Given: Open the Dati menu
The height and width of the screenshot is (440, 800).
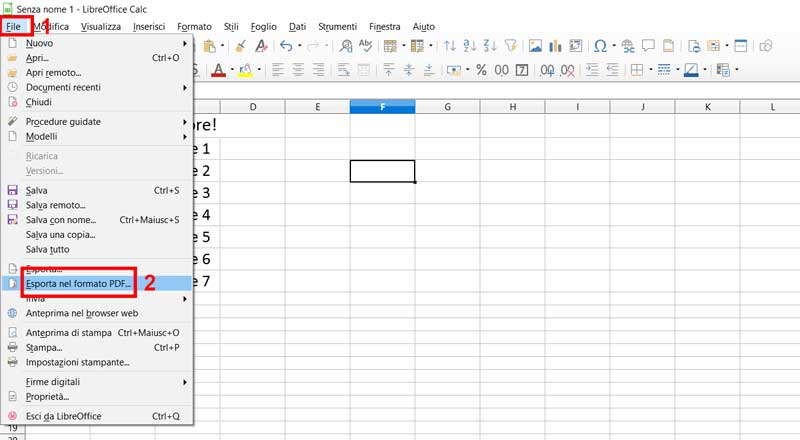Looking at the screenshot, I should (297, 27).
